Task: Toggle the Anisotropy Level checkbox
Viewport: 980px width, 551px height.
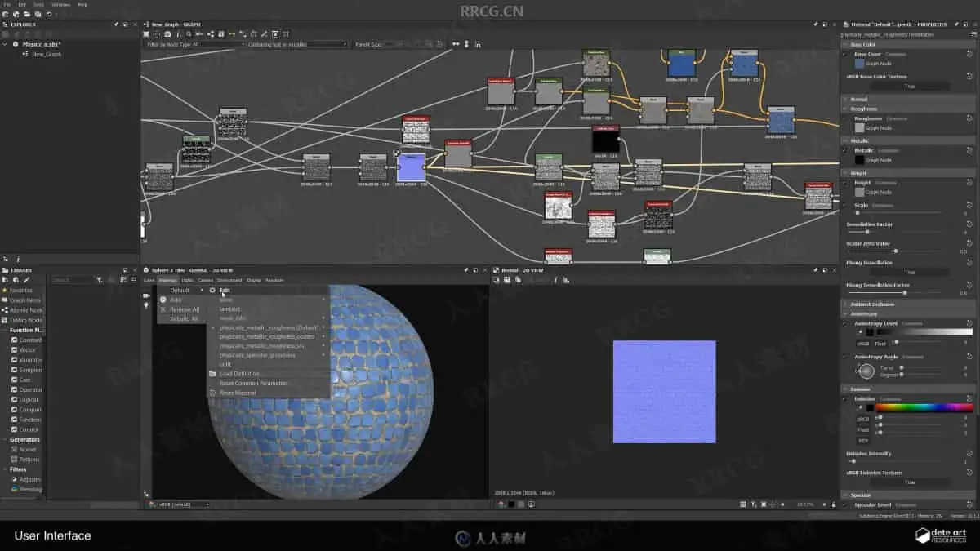Action: pos(845,324)
